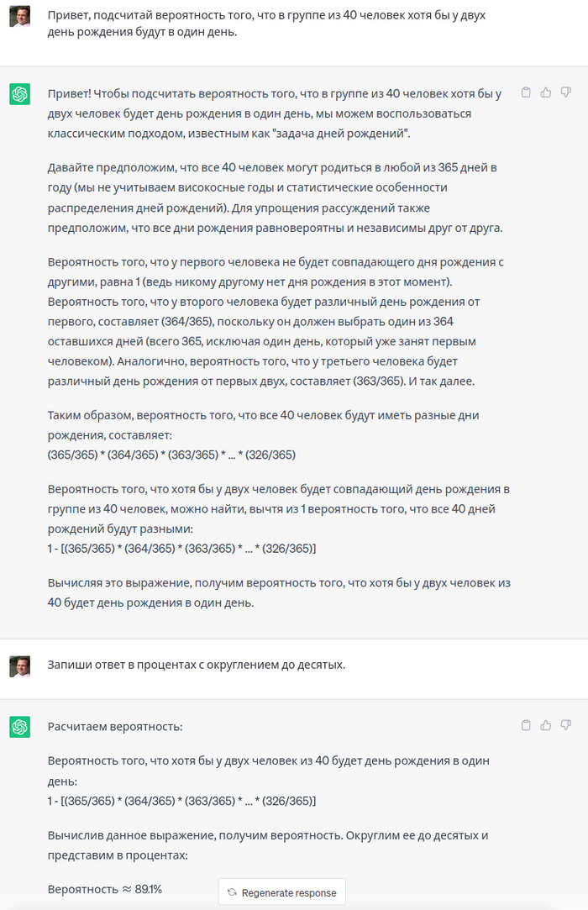Dislike the second response about 89.1%

[566, 725]
